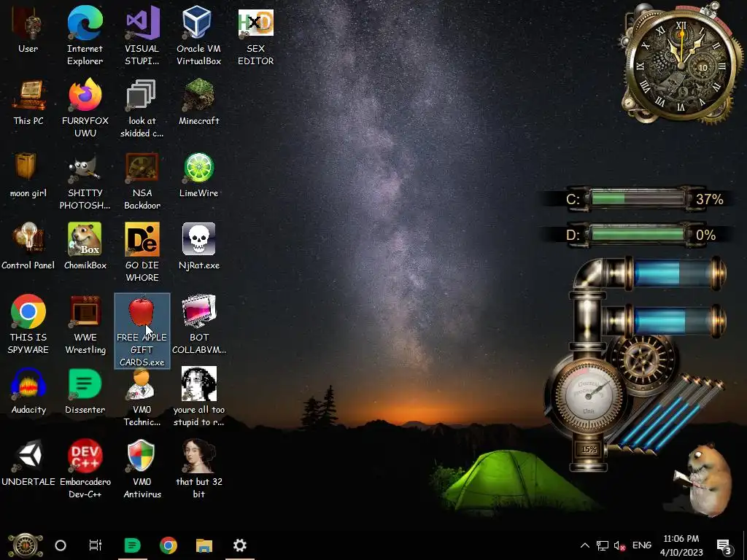This screenshot has height=560, width=747.
Task: Launch ChomikBox shortcut
Action: (85, 246)
